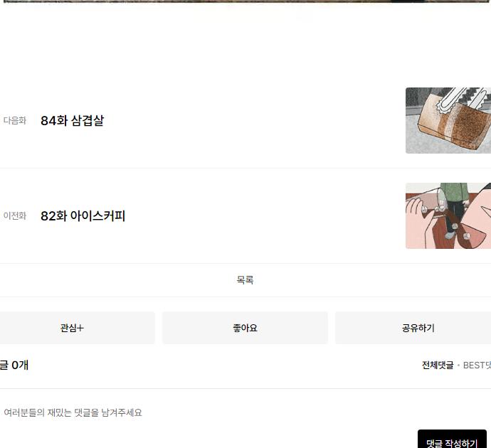
Task: Like this episode with 좋아요 button
Action: point(245,328)
